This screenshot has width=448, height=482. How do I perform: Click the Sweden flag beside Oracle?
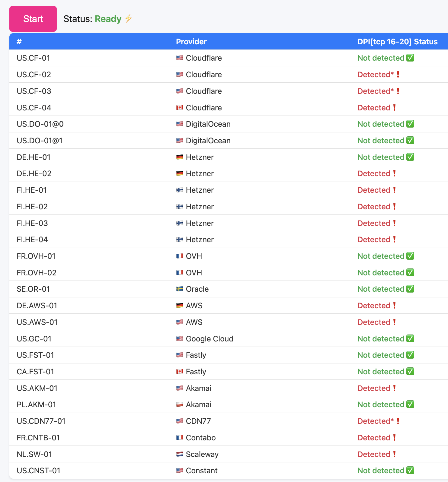[180, 289]
